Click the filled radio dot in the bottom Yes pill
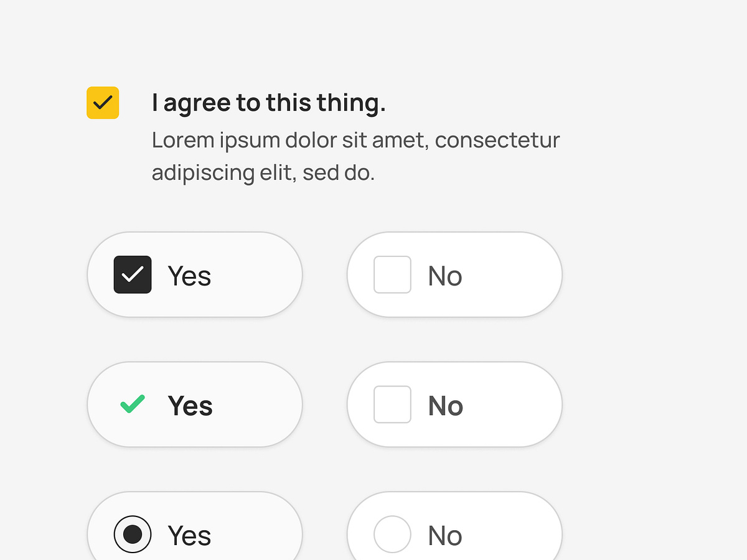747x560 pixels. click(133, 534)
